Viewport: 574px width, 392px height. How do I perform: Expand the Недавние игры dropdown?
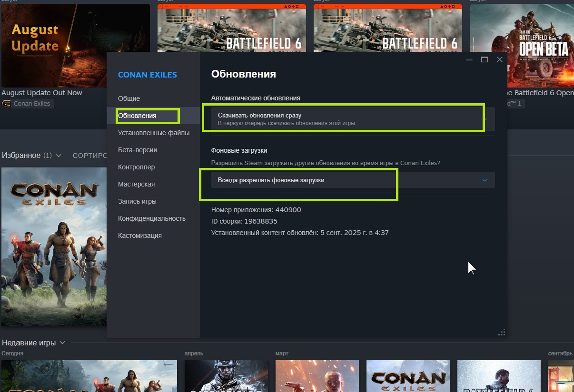pyautogui.click(x=62, y=343)
